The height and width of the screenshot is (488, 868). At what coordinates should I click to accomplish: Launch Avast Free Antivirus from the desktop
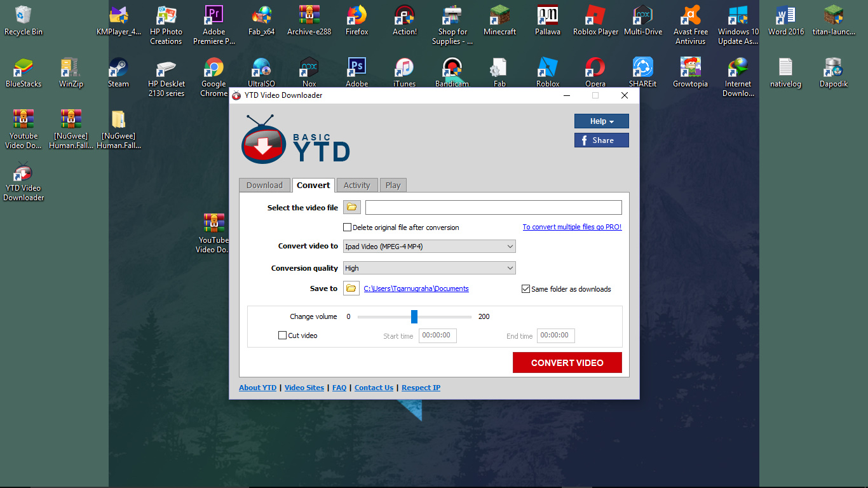coord(690,19)
